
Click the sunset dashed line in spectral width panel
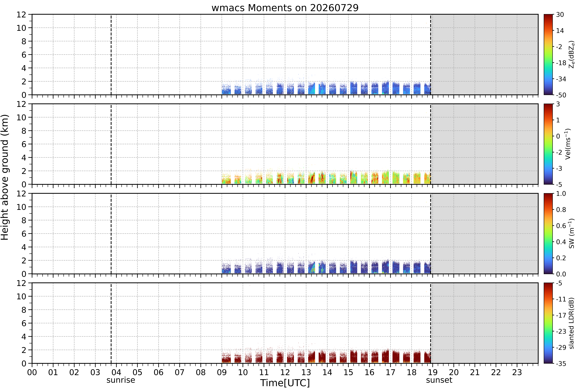click(x=431, y=233)
